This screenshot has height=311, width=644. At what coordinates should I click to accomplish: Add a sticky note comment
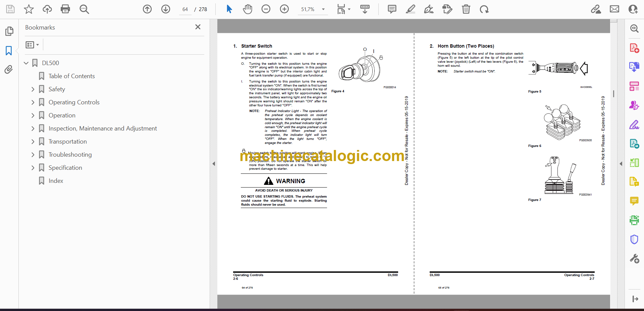point(392,9)
